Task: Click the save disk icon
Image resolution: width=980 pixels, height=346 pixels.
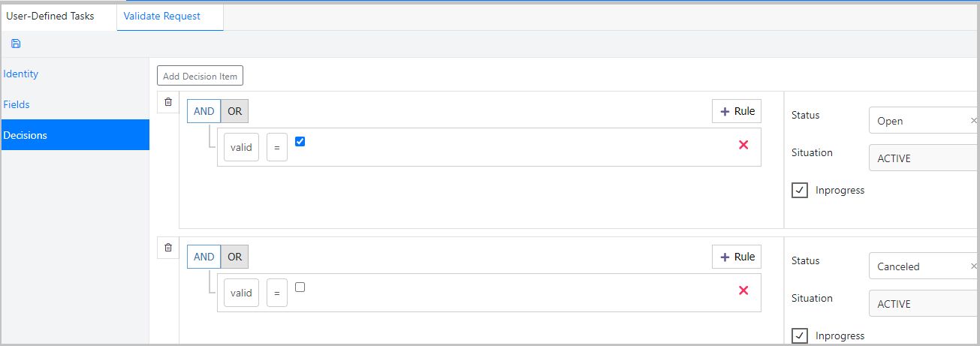Action: (16, 44)
